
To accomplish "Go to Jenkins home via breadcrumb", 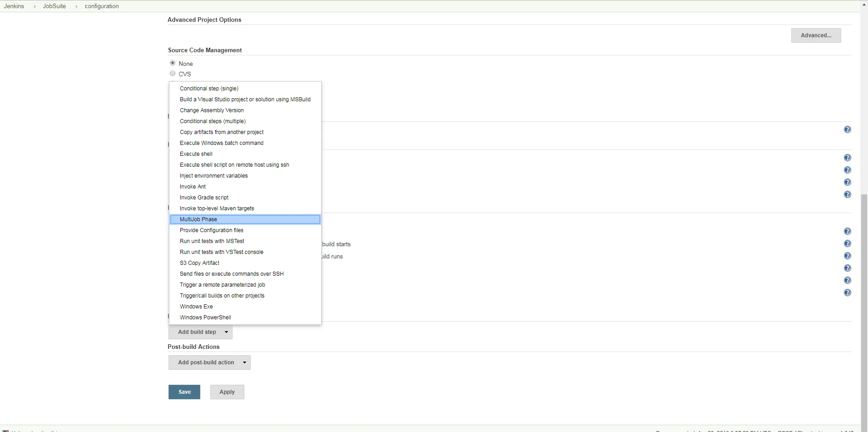I will [x=14, y=6].
